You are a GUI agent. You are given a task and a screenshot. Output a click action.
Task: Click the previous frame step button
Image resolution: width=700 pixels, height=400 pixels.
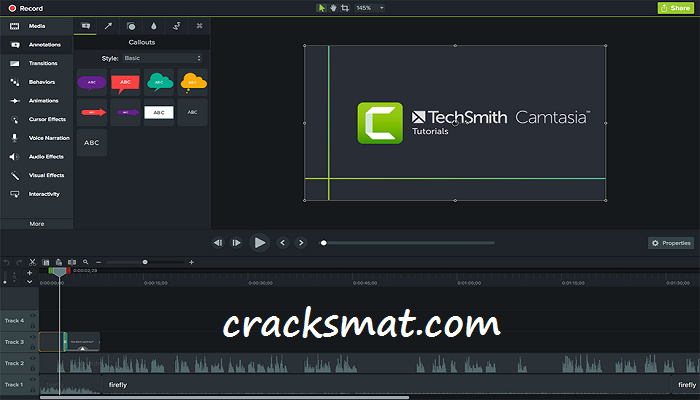pyautogui.click(x=218, y=243)
